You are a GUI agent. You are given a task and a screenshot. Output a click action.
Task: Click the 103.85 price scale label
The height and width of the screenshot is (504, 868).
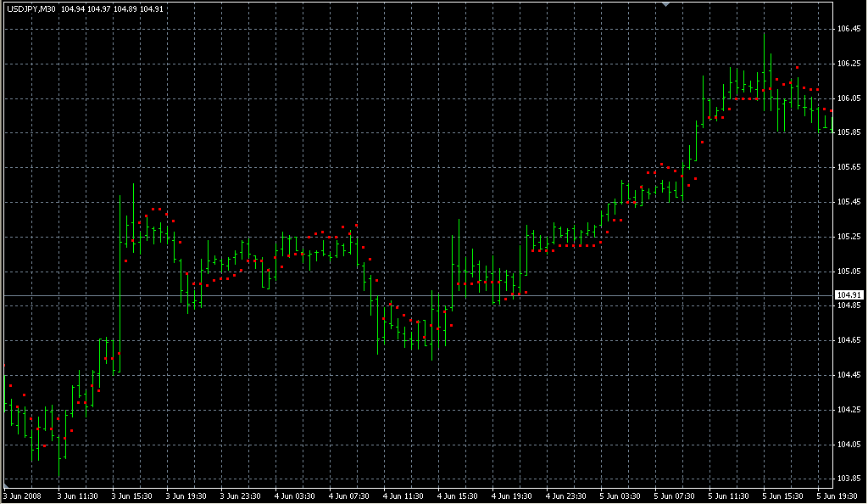click(848, 479)
